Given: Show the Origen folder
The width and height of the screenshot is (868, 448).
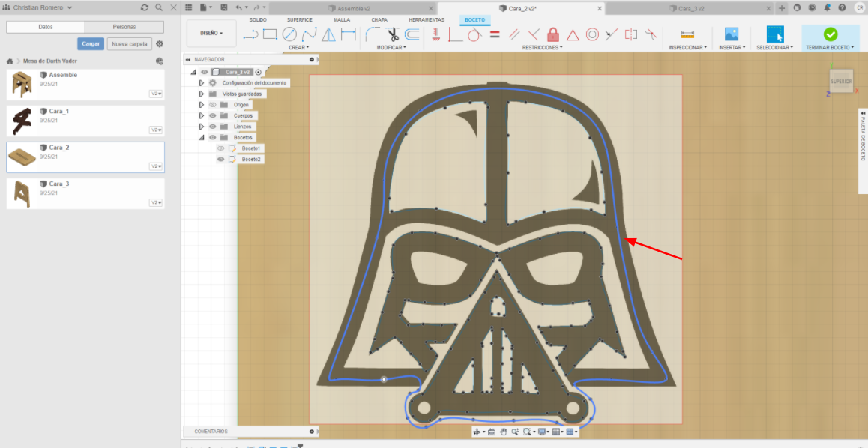Looking at the screenshot, I should pyautogui.click(x=213, y=105).
